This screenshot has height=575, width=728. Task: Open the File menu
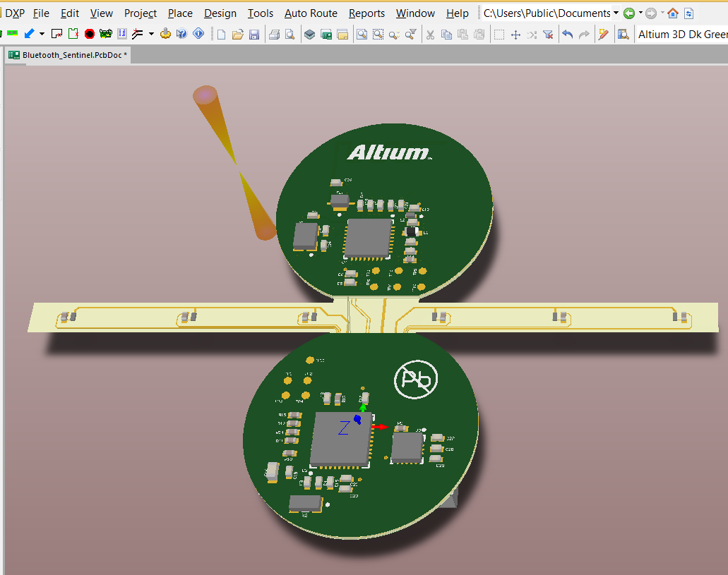point(41,13)
